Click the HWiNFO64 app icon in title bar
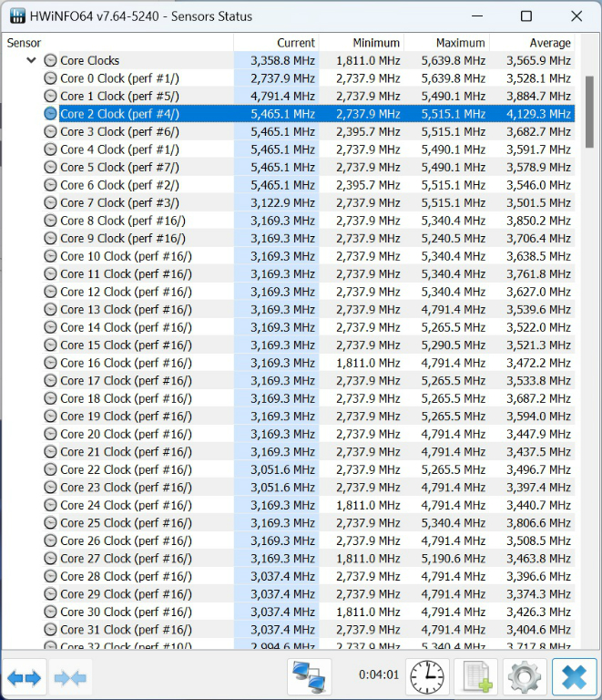This screenshot has width=602, height=700. click(x=17, y=16)
